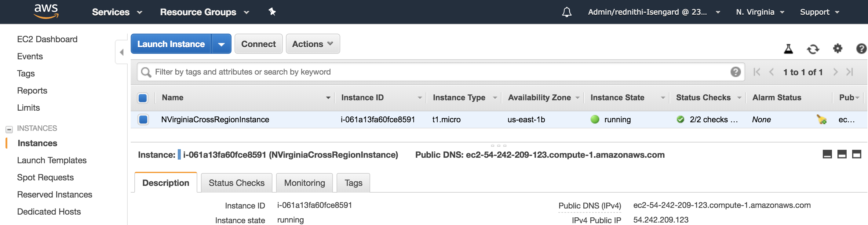Click the t1.micro instance type cell
Screen dimensions: 868x225
[447, 120]
